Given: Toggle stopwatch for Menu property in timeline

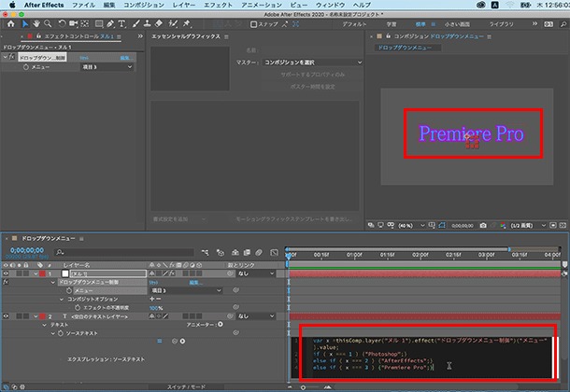Looking at the screenshot, I should tap(69, 290).
